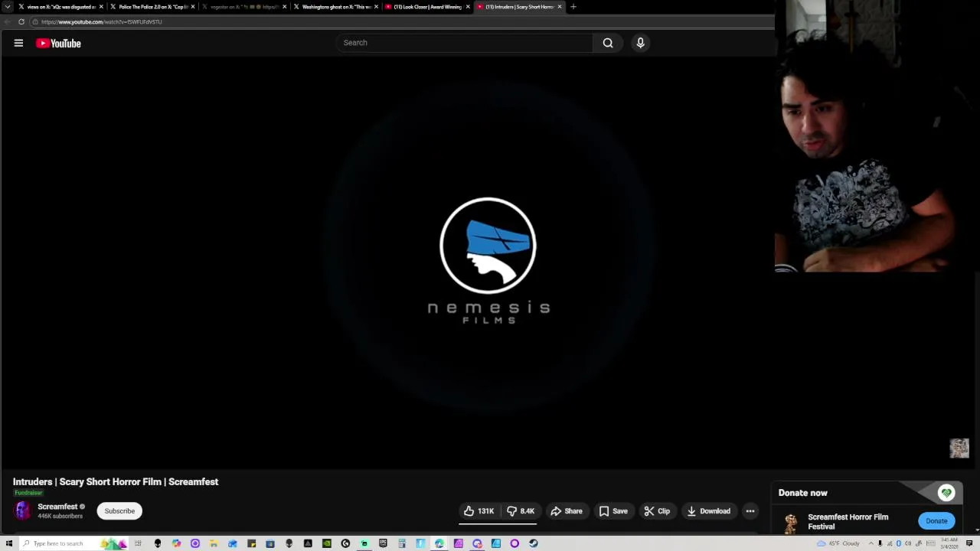Go to YouTube home via logo
Image resolution: width=980 pixels, height=551 pixels.
(58, 44)
